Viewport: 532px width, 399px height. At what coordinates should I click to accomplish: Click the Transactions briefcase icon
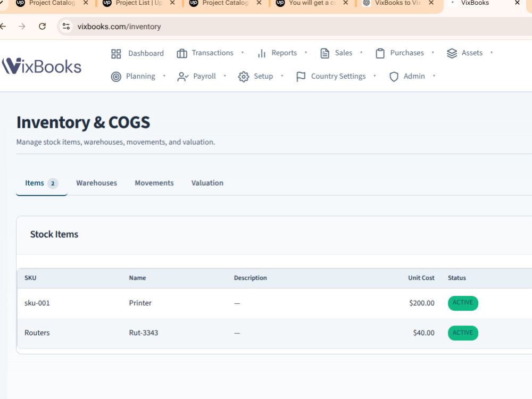click(182, 54)
